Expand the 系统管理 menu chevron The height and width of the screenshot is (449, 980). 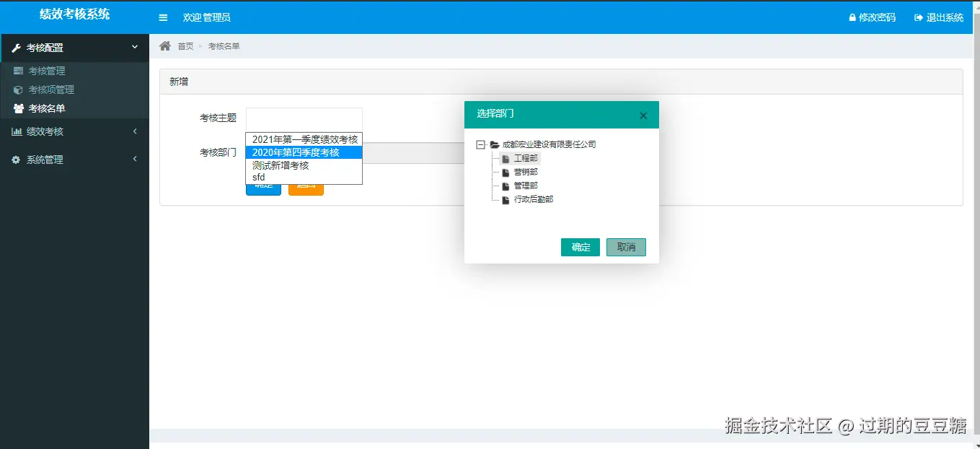tap(135, 159)
